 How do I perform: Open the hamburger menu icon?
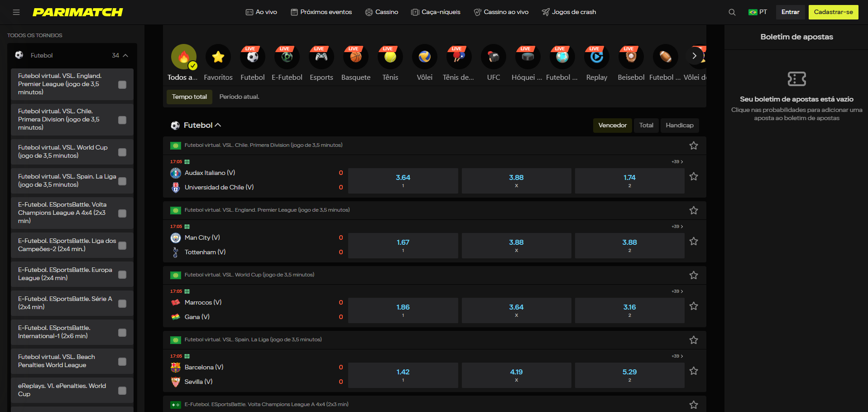click(16, 12)
